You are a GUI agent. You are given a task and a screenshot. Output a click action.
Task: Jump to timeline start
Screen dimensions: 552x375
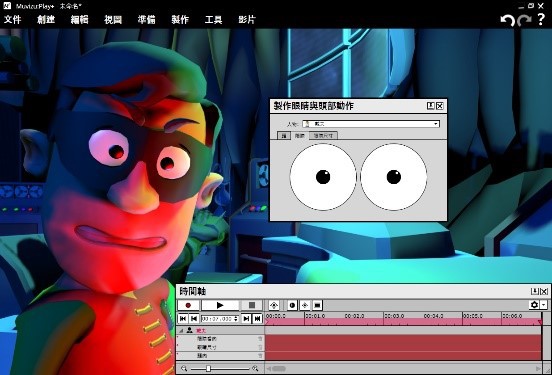(x=183, y=318)
